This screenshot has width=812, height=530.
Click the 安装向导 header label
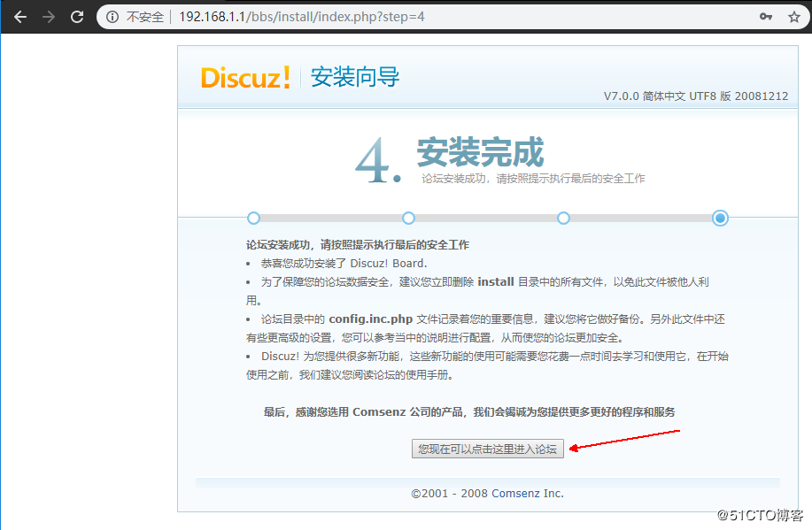[354, 78]
